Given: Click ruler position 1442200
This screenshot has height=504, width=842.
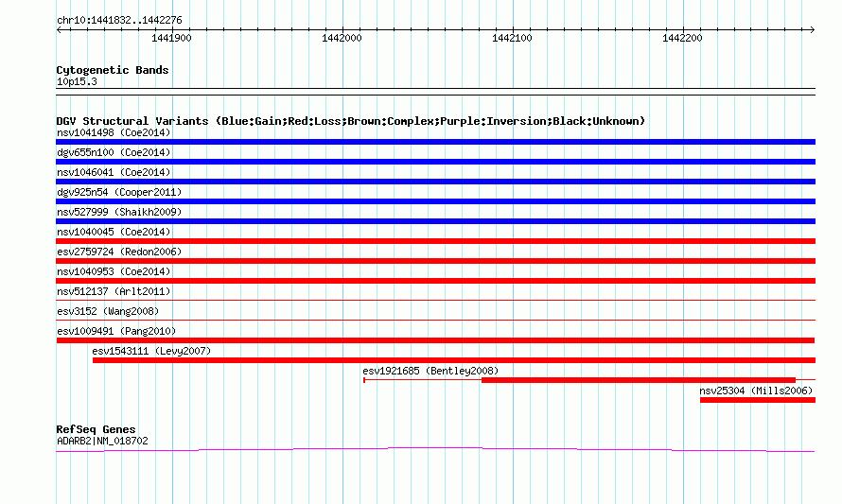Looking at the screenshot, I should [682, 38].
